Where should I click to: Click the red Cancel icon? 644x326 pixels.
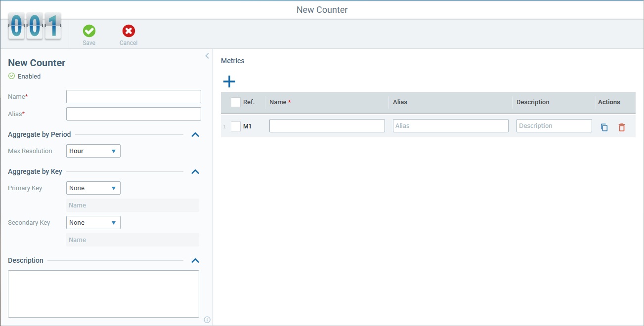128,31
